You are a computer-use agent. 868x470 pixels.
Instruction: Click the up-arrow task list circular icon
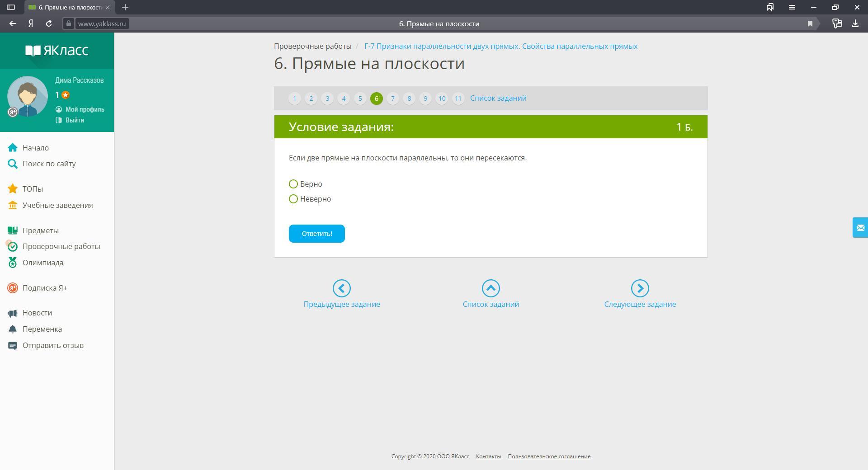pos(491,288)
